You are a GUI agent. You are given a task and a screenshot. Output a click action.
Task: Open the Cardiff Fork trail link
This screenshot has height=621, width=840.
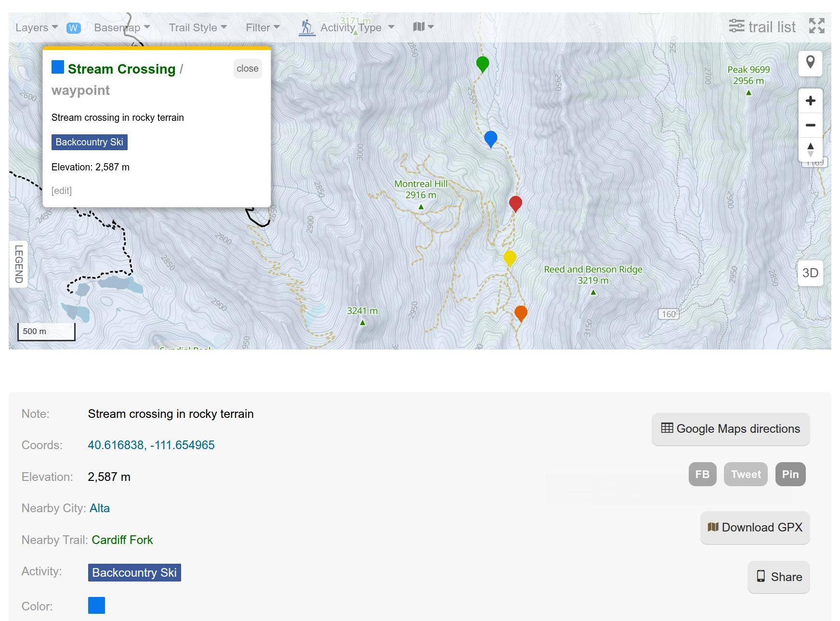(122, 540)
